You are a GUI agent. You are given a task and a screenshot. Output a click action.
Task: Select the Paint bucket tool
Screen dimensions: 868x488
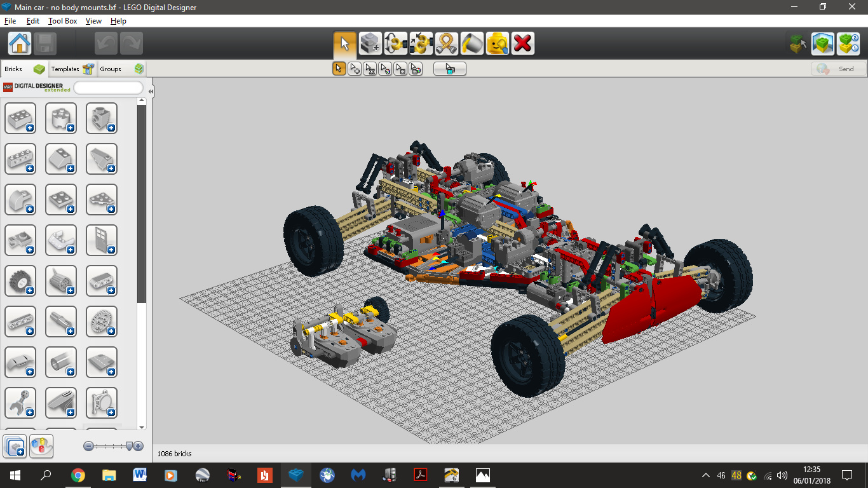472,43
